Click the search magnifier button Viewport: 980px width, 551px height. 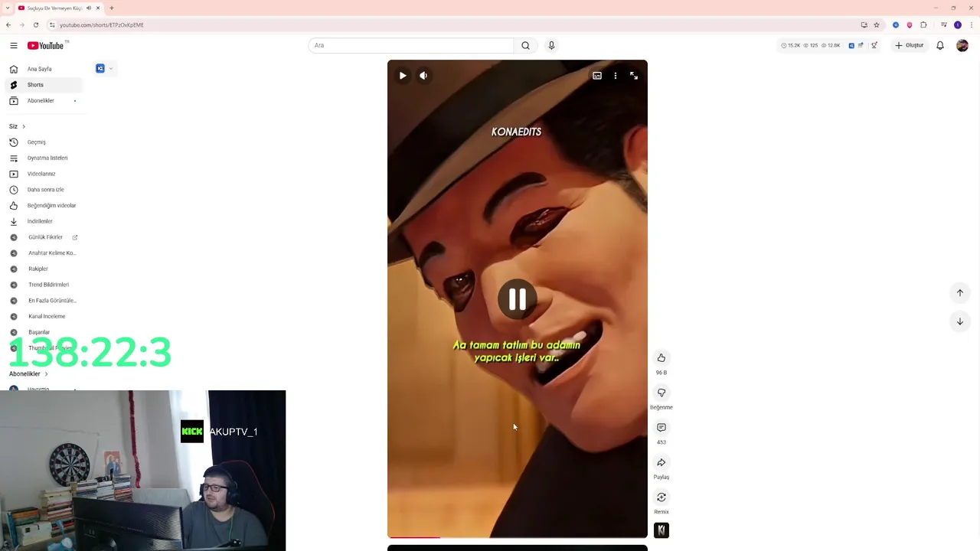(x=525, y=45)
